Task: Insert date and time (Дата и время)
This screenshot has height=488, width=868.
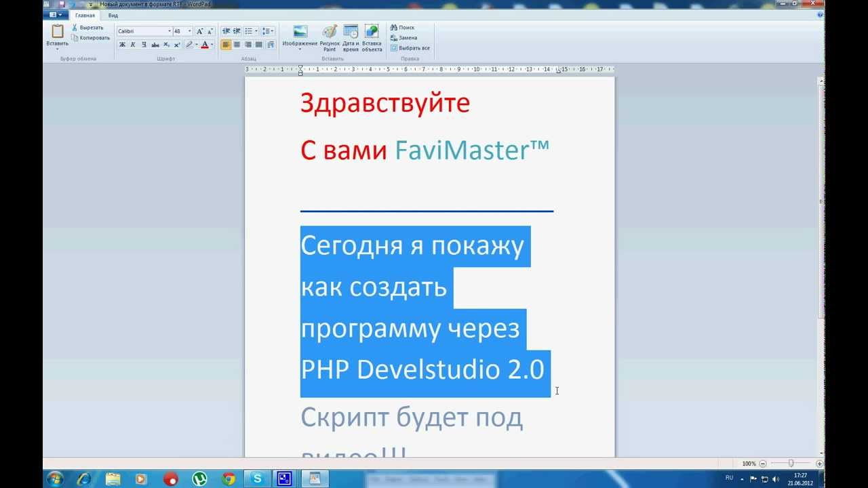Action: (x=351, y=38)
